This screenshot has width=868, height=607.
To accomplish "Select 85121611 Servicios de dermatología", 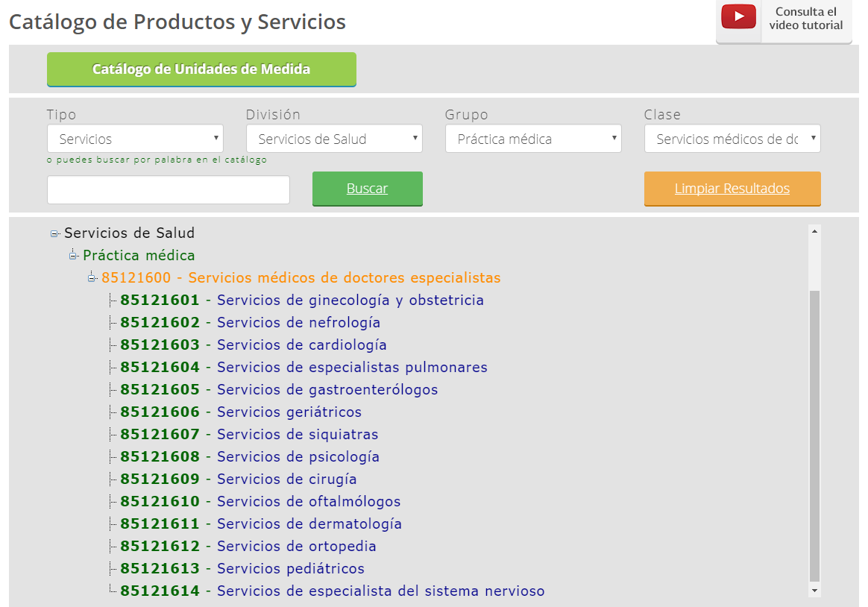I will click(x=309, y=524).
